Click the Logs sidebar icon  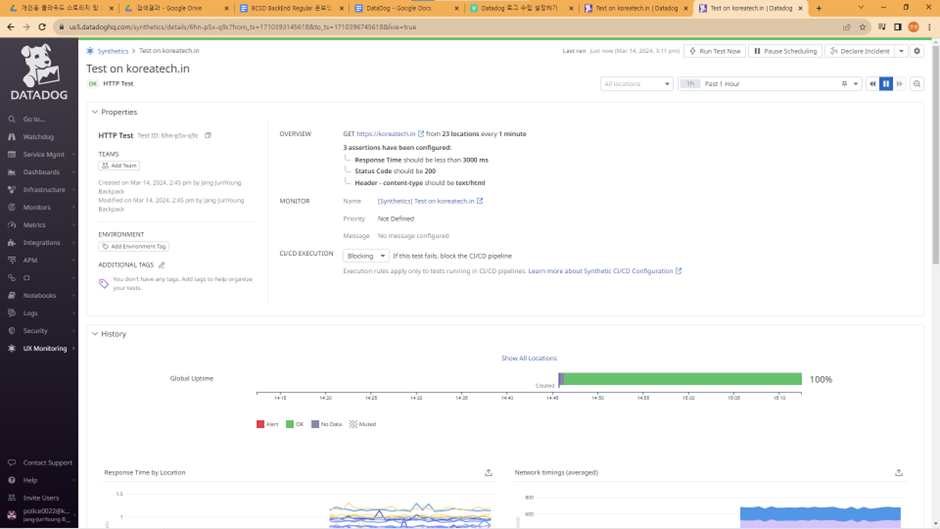[11, 313]
